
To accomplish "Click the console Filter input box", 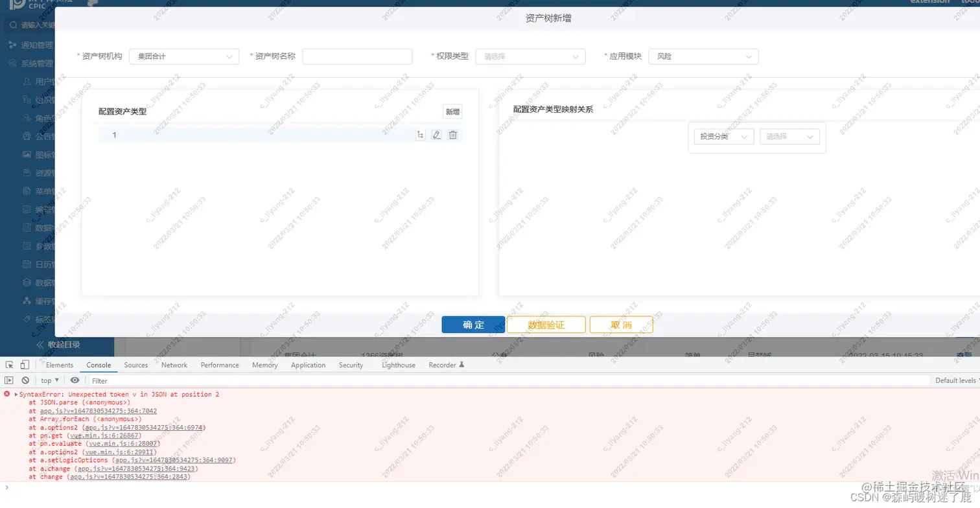I will (x=509, y=380).
